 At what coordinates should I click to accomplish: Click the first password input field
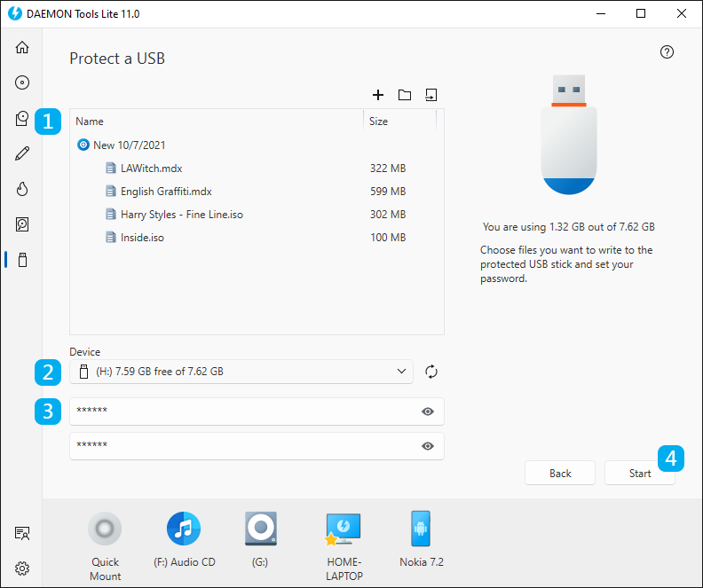tap(257, 412)
